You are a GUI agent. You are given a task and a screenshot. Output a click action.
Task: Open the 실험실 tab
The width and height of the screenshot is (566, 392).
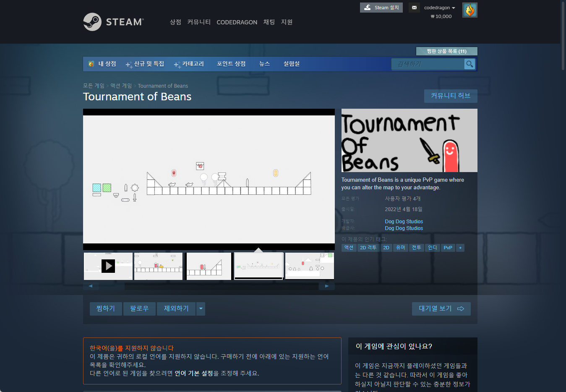(292, 64)
